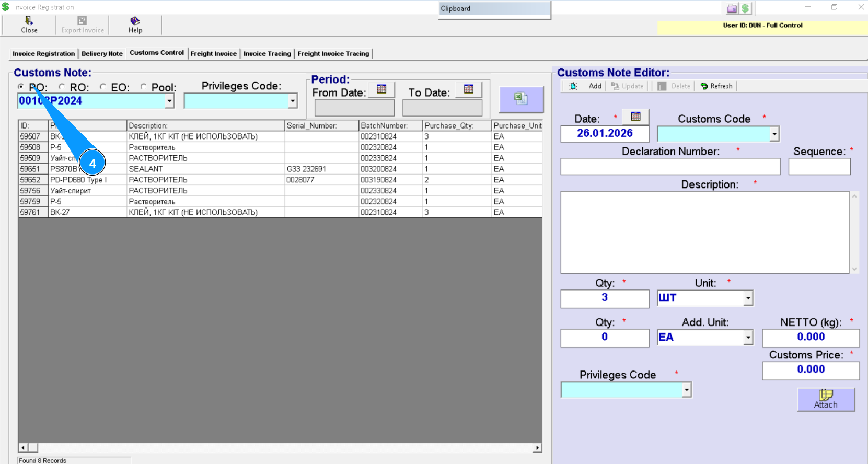868x464 pixels.
Task: Open the To Date calendar picker
Action: click(469, 89)
